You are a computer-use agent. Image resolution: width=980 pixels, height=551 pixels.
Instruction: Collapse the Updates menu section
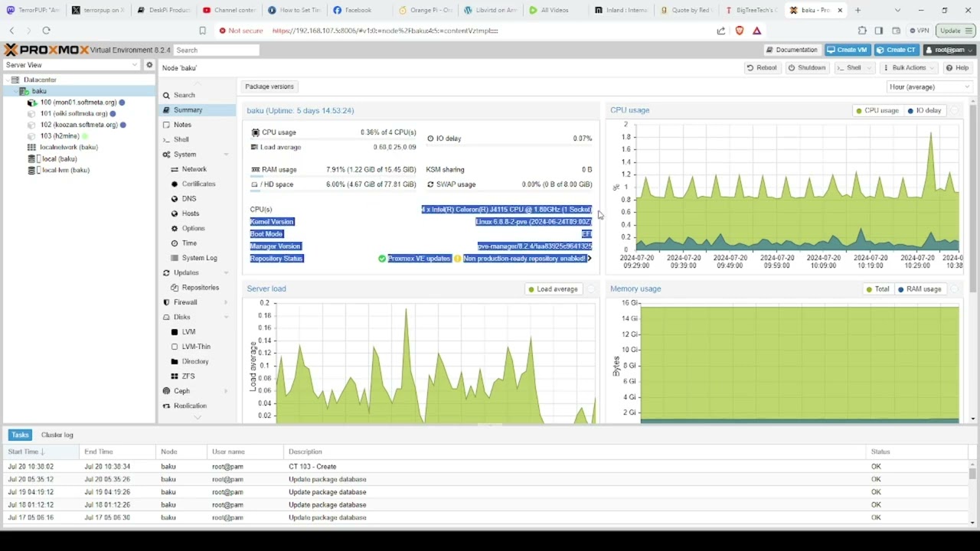(226, 272)
